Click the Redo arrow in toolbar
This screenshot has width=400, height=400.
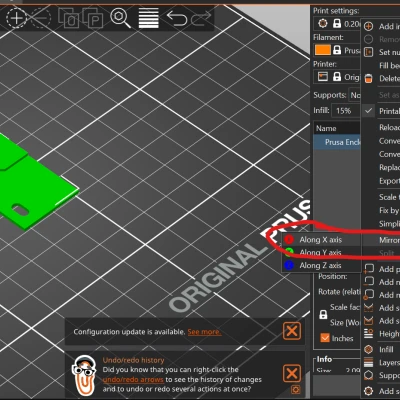pos(202,18)
